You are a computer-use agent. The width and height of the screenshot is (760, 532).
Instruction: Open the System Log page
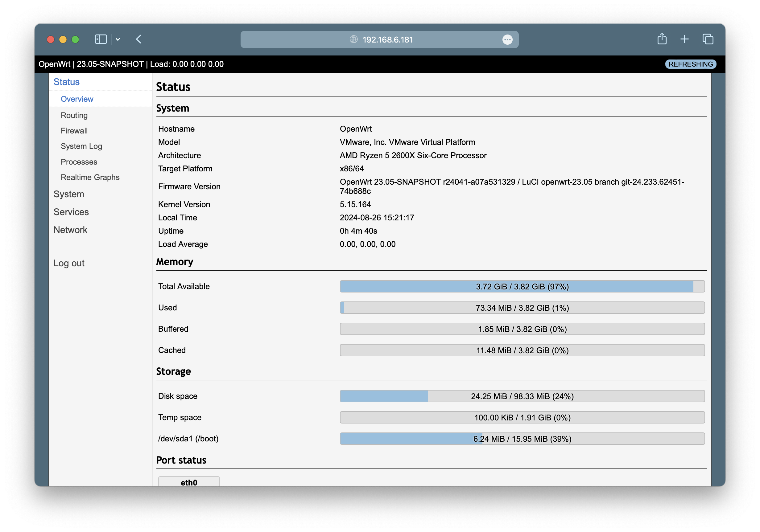(x=81, y=146)
